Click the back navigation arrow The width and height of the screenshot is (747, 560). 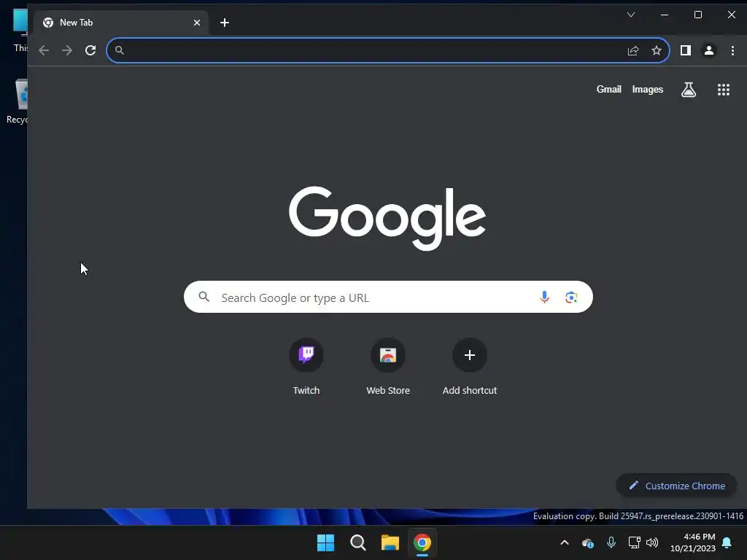click(x=44, y=50)
